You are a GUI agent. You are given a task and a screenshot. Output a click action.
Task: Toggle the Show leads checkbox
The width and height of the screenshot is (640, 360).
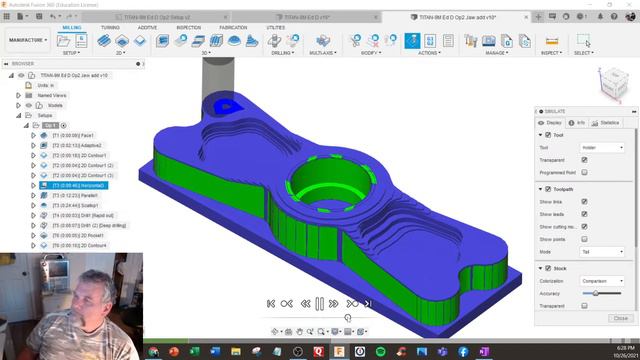pos(584,214)
